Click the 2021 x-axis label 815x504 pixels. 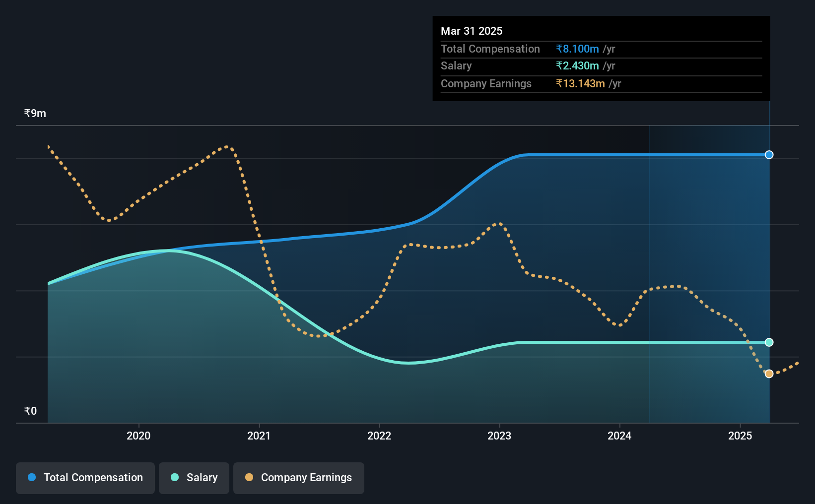coord(259,436)
